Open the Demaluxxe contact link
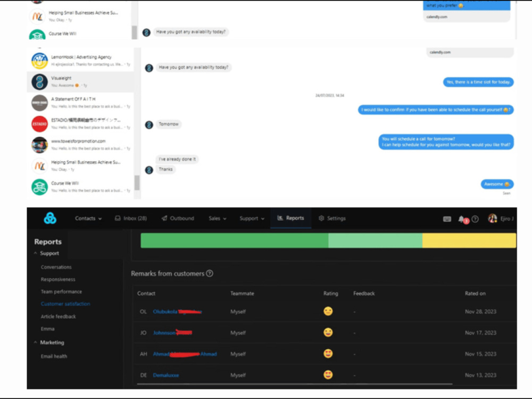This screenshot has height=399, width=532. [166, 375]
